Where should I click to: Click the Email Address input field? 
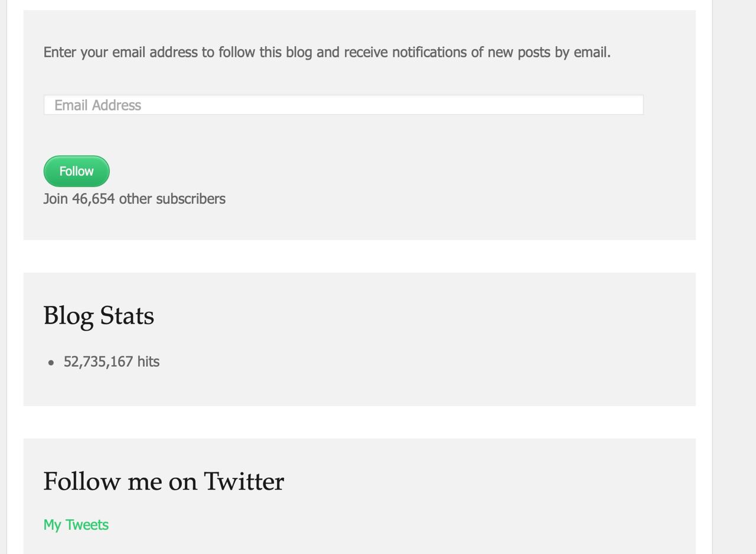click(x=343, y=105)
